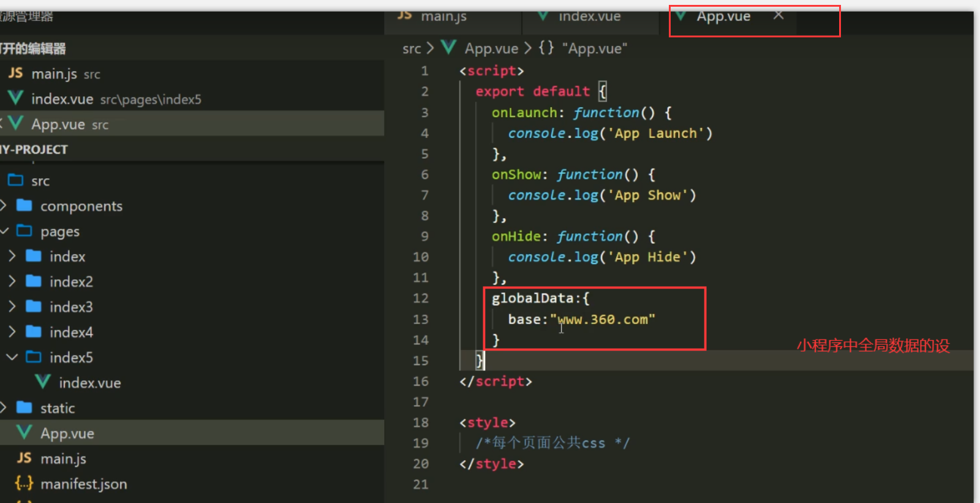Screen dimensions: 980x503
Task: Click the braces symbol icon in breadcrumb
Action: [x=546, y=48]
